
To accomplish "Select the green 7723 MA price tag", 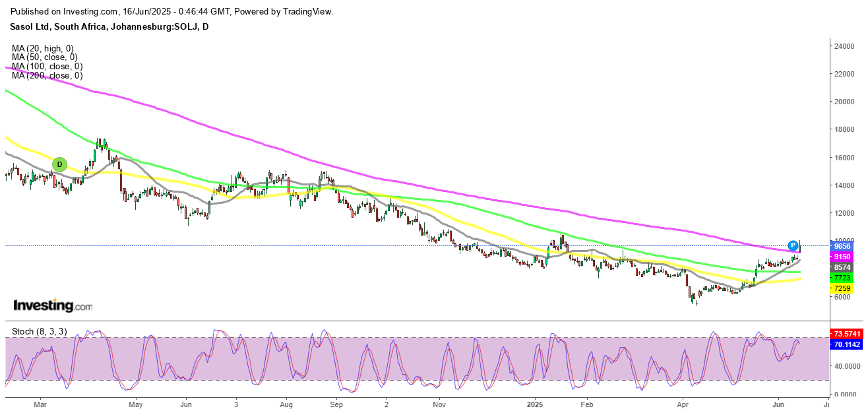I will [x=842, y=278].
